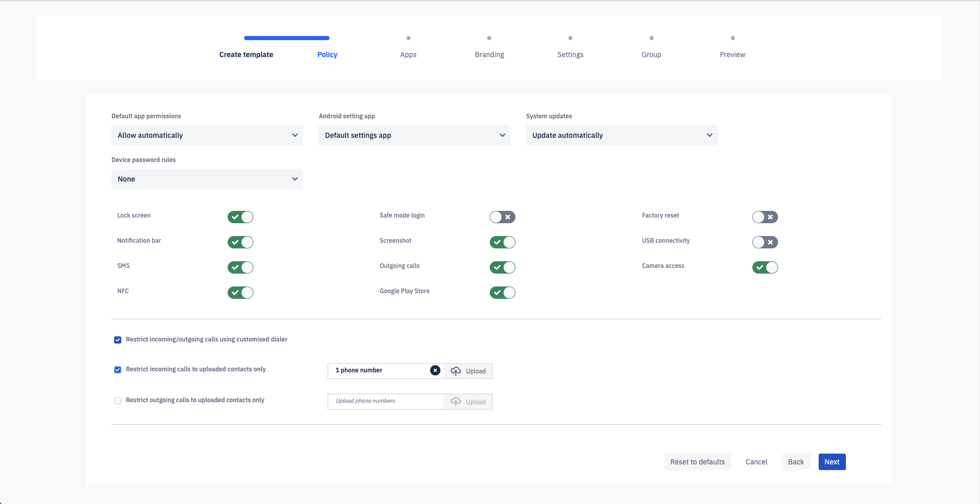Viewport: 980px width, 504px height.
Task: Jump to the Settings step
Action: (x=570, y=55)
